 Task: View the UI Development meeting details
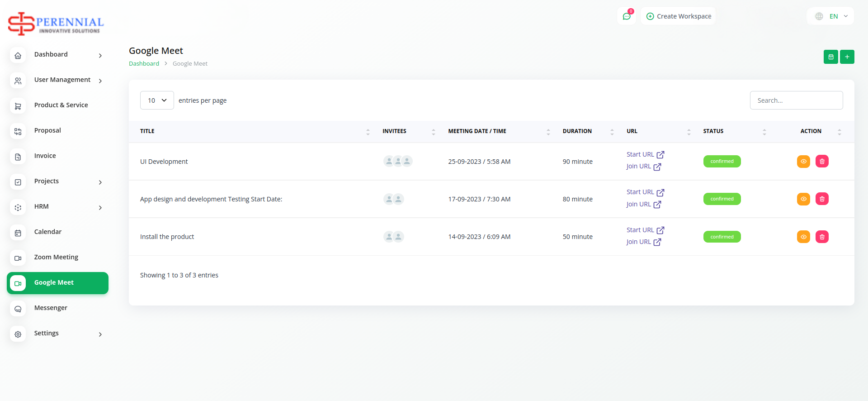click(x=803, y=162)
